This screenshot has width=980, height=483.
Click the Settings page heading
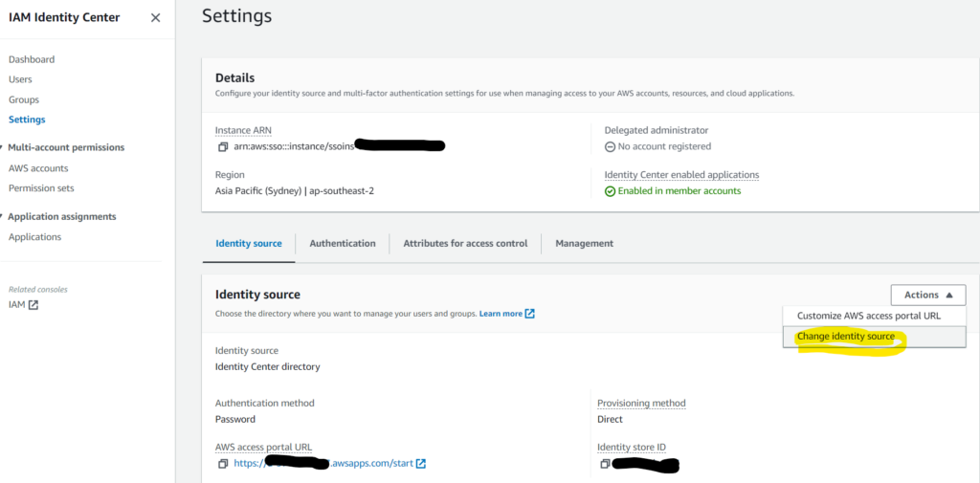[x=237, y=15]
